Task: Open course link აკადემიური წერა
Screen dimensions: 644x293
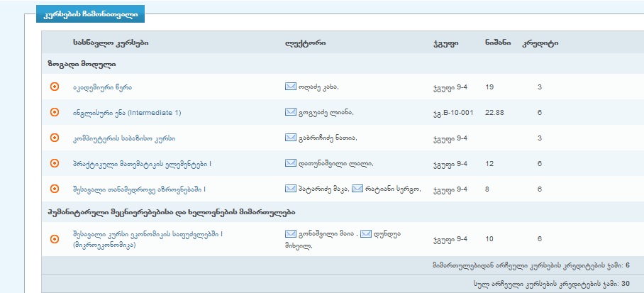Action: pos(102,87)
